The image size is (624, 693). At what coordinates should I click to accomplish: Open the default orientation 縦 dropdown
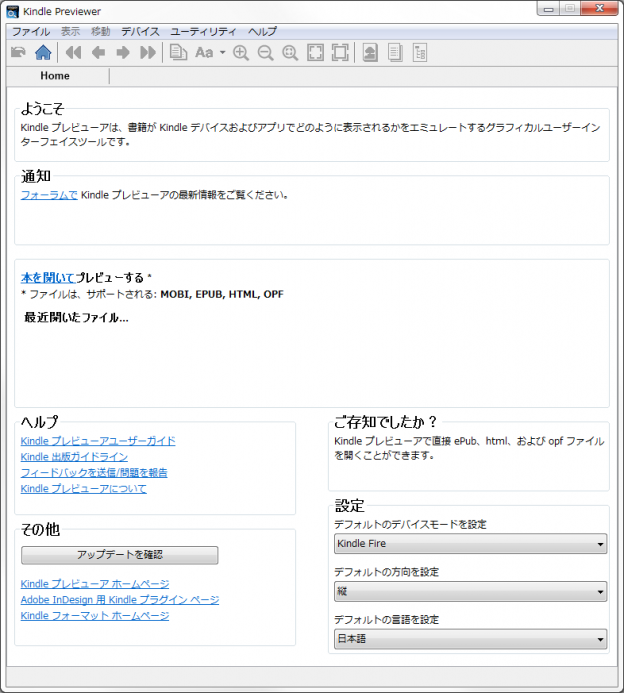click(471, 591)
